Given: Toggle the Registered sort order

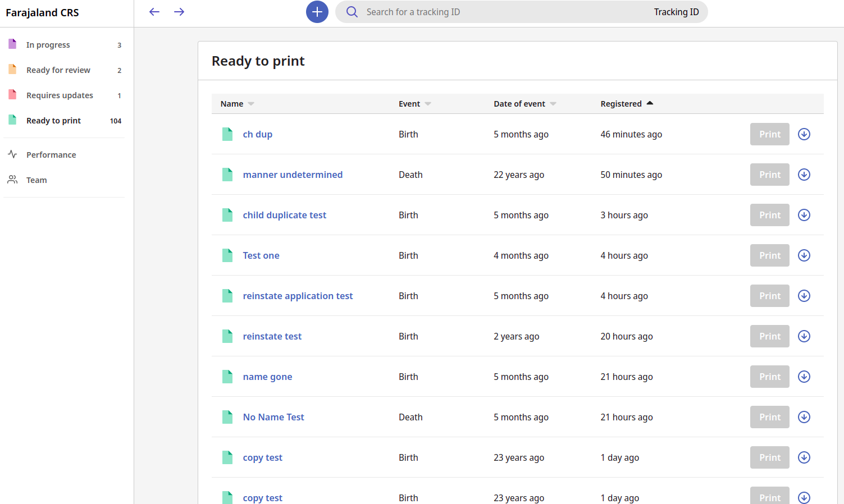Looking at the screenshot, I should (650, 103).
